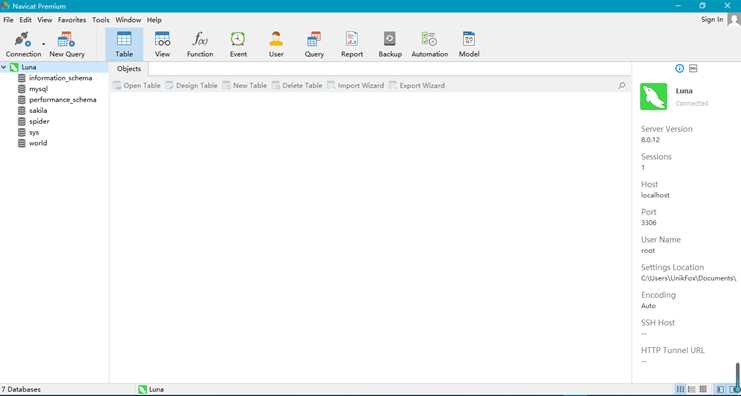Open the View menu
Viewport: 741px width, 396px height.
45,20
